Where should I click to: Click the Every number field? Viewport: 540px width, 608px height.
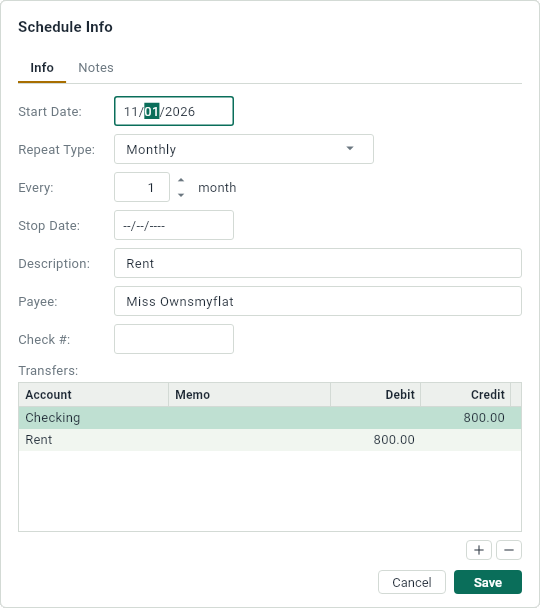pyautogui.click(x=142, y=187)
